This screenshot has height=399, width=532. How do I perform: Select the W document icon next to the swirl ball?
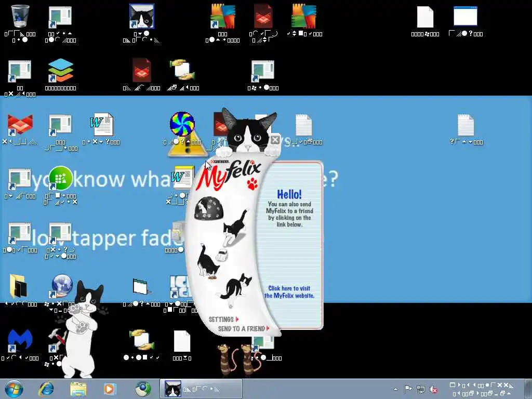pos(101,125)
